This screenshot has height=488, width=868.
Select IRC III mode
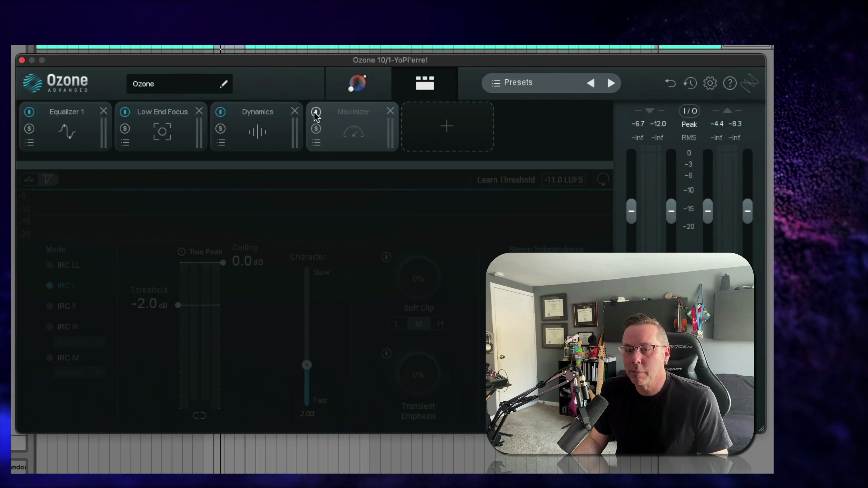click(62, 327)
